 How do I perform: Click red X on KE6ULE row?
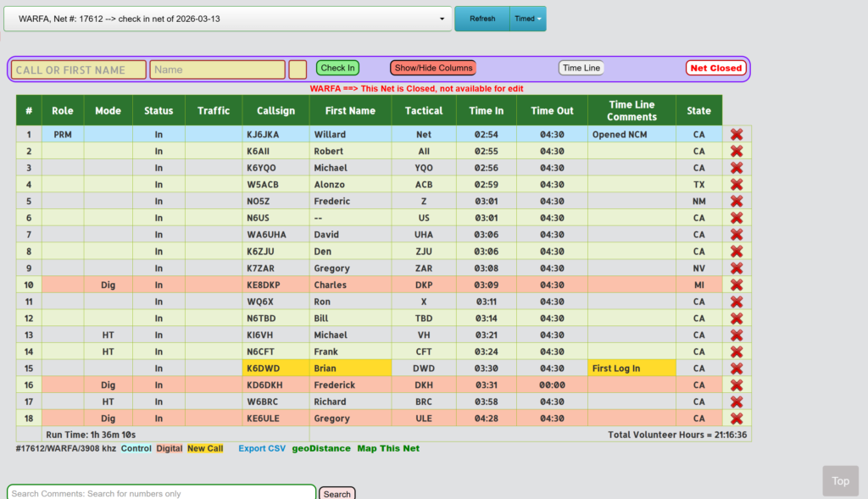coord(736,419)
